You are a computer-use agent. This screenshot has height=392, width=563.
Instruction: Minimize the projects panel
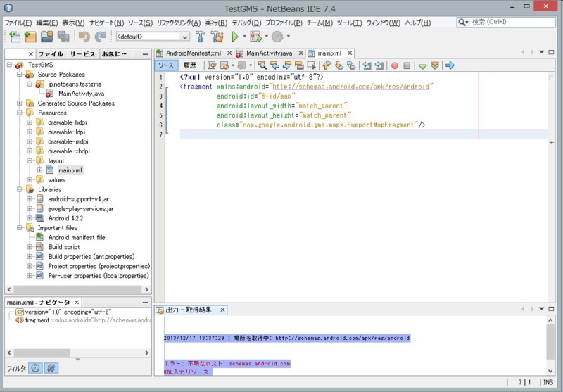145,54
